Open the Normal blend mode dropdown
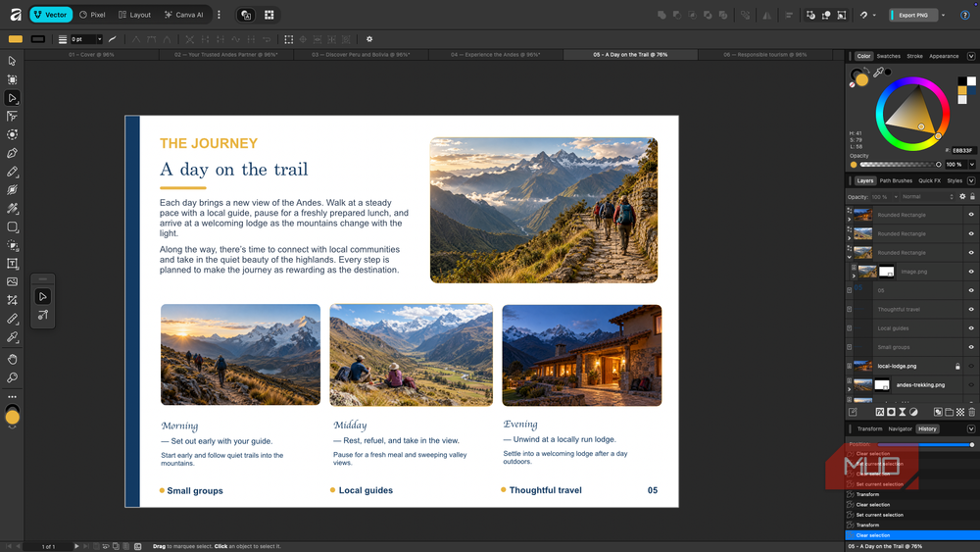Viewport: 980px width, 552px height. [x=927, y=197]
